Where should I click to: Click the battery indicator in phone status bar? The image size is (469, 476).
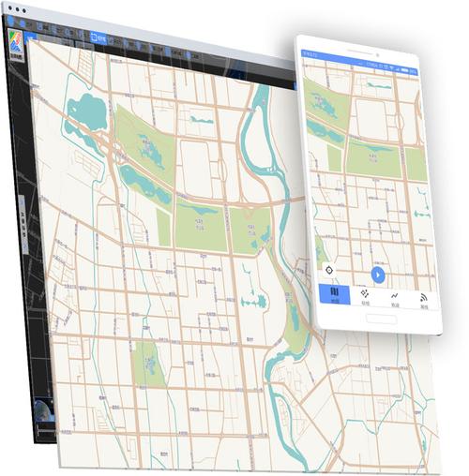[x=405, y=70]
